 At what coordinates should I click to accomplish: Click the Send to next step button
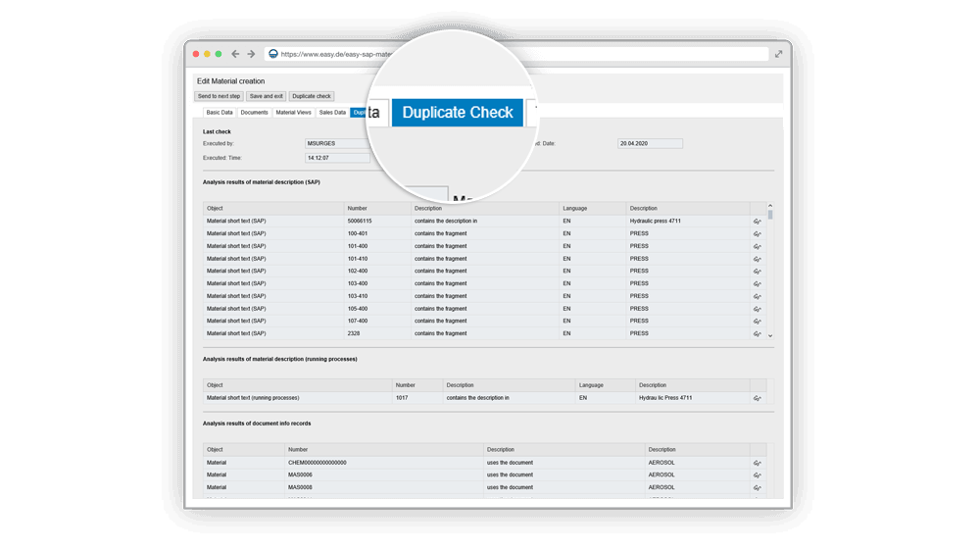pyautogui.click(x=219, y=96)
